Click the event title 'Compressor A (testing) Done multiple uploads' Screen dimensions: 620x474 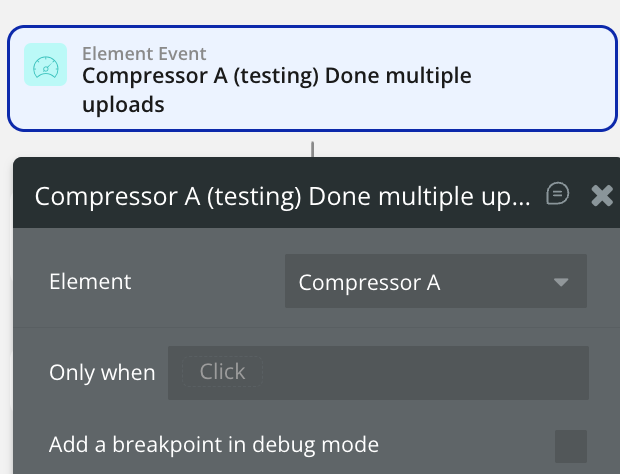coord(276,76)
